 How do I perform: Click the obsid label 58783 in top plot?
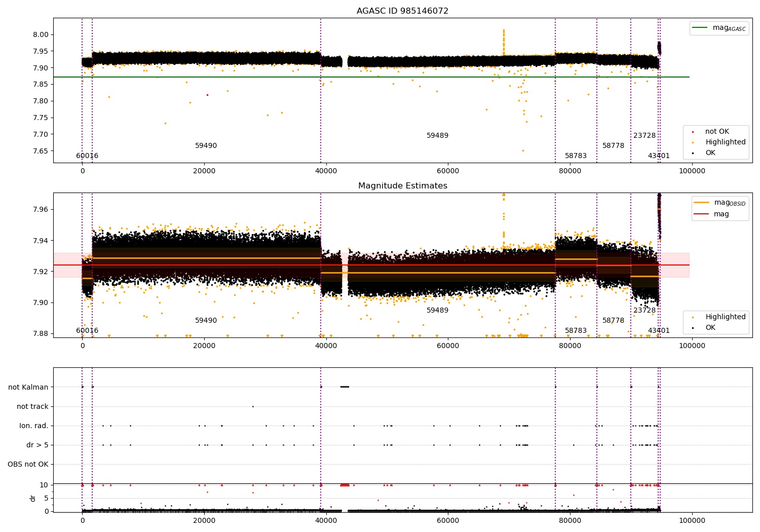(576, 156)
